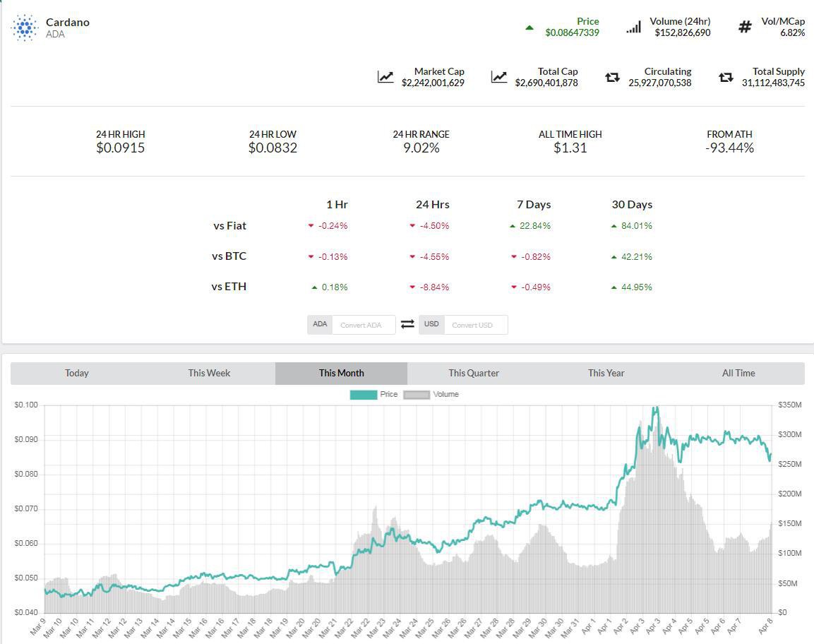This screenshot has height=644, width=814.
Task: Click the swap arrows between converters
Action: tap(407, 324)
